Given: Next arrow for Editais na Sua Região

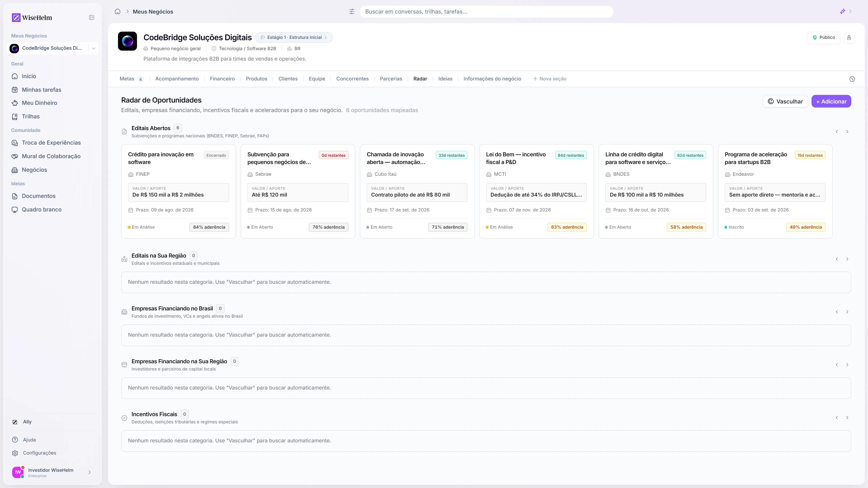Looking at the screenshot, I should pos(847,259).
